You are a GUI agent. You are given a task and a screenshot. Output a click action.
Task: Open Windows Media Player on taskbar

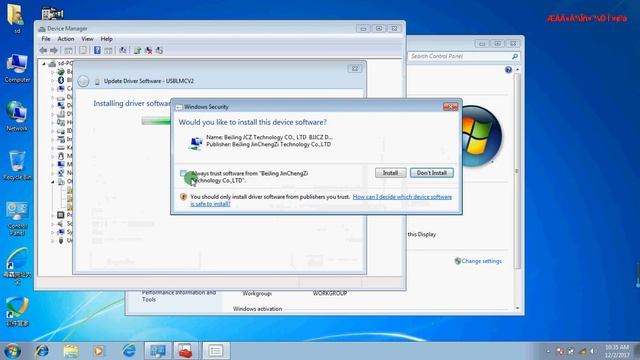[98, 351]
